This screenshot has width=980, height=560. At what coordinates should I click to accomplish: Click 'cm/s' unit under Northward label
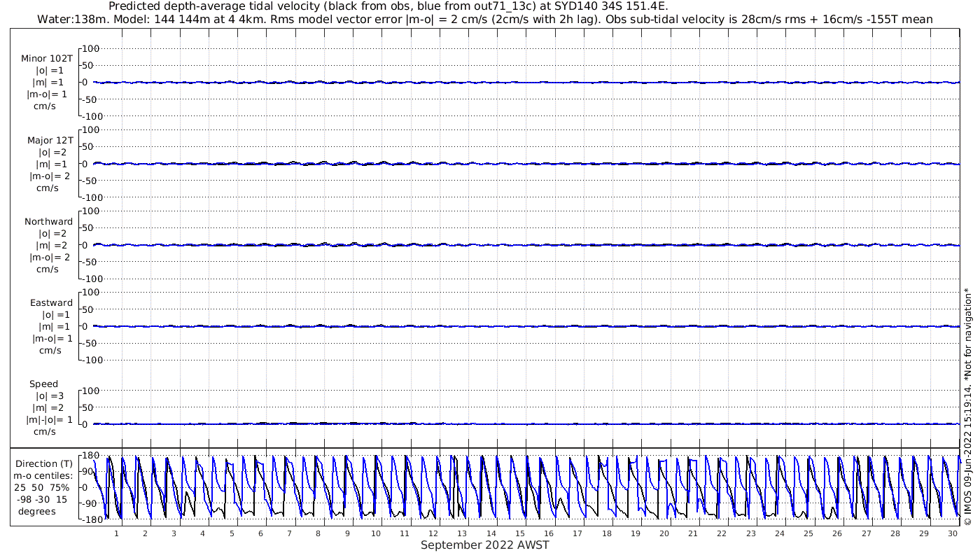click(x=47, y=269)
